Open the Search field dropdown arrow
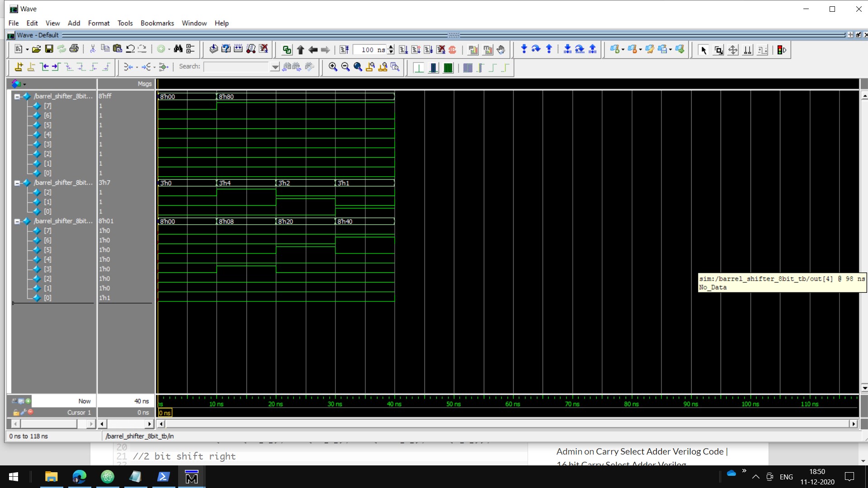The width and height of the screenshot is (868, 488). coord(275,67)
